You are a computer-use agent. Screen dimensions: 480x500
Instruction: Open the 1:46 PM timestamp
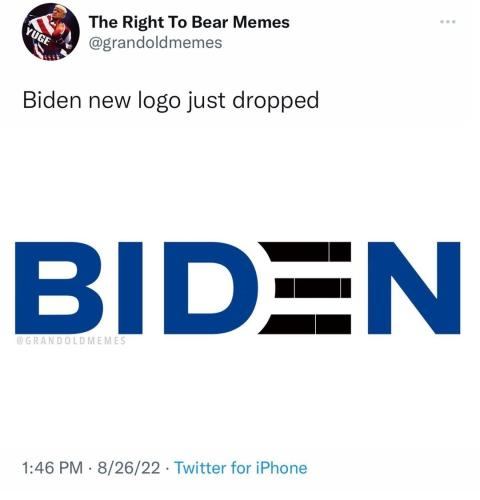(x=52, y=468)
